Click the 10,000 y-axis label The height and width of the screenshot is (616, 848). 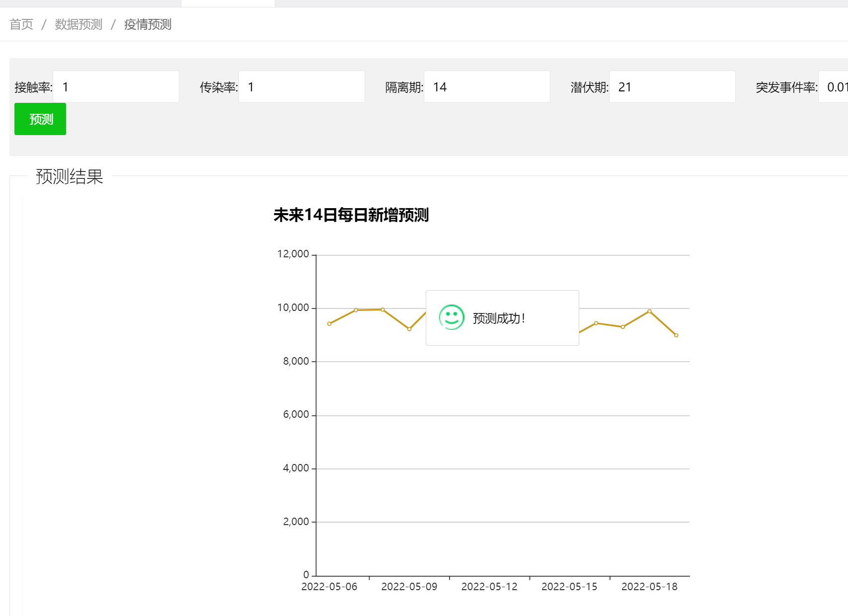pyautogui.click(x=293, y=308)
